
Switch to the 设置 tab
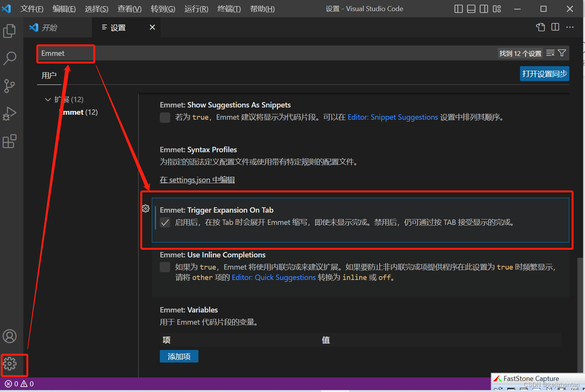[x=126, y=27]
